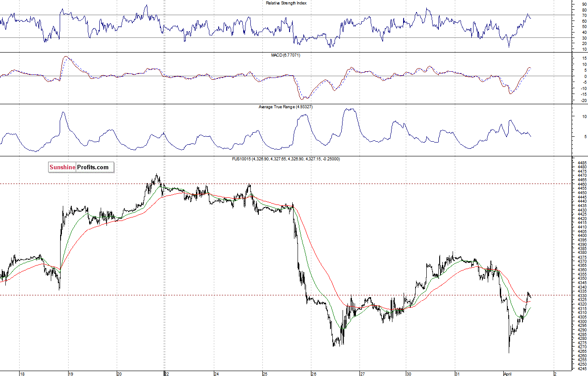Click the SunshineProfits.com logo
Image resolution: width=588 pixels, height=376 pixels.
point(81,168)
